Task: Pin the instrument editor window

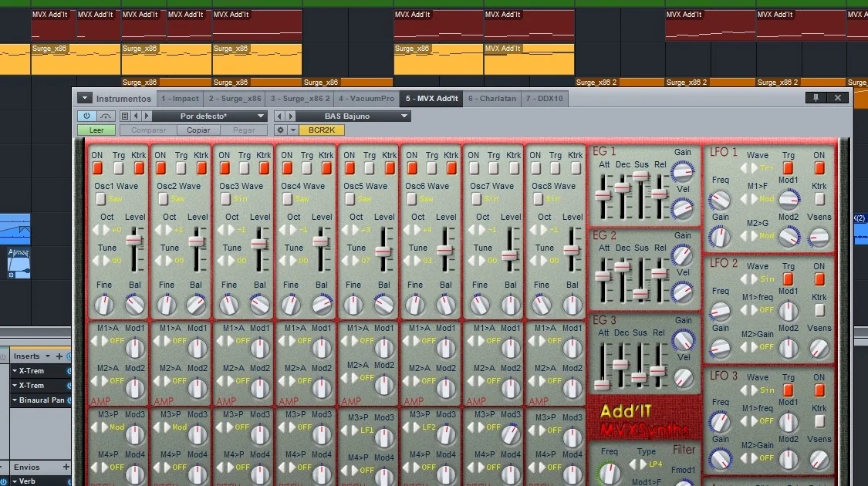Action: tap(816, 97)
